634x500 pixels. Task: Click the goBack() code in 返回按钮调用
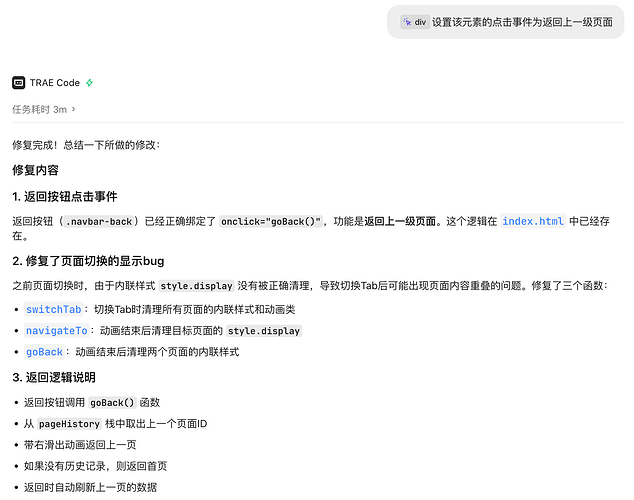pyautogui.click(x=112, y=403)
